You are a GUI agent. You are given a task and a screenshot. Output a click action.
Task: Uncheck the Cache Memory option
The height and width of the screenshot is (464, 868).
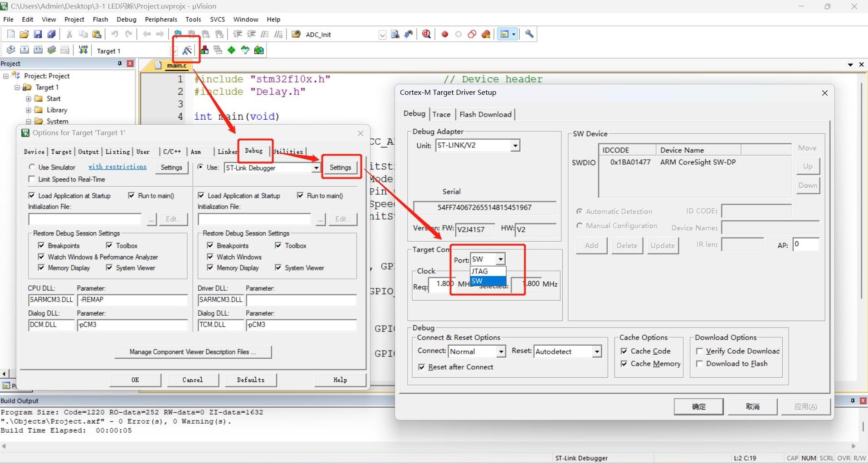(624, 364)
